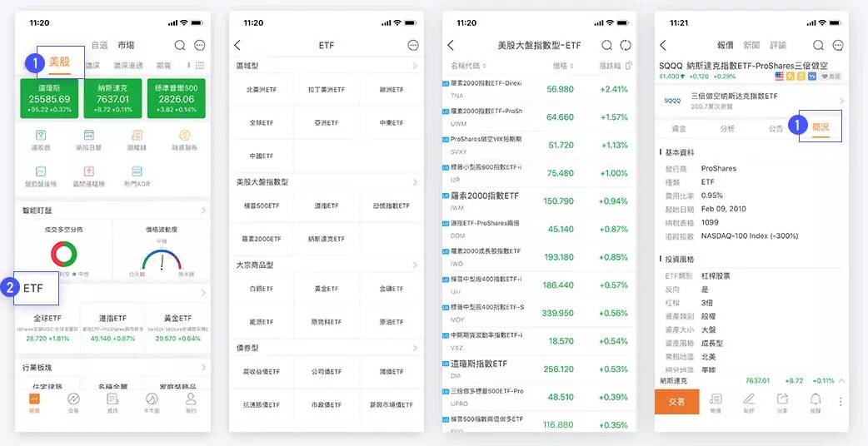Open the vertical three-dots menu on SQQQ toolbar
Image resolution: width=868 pixels, height=446 pixels.
pyautogui.click(x=841, y=402)
